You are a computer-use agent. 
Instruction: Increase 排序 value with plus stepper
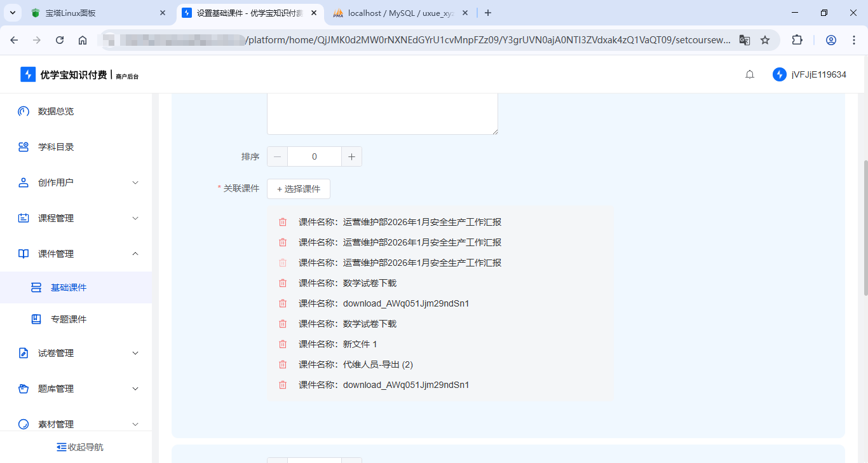click(x=351, y=156)
